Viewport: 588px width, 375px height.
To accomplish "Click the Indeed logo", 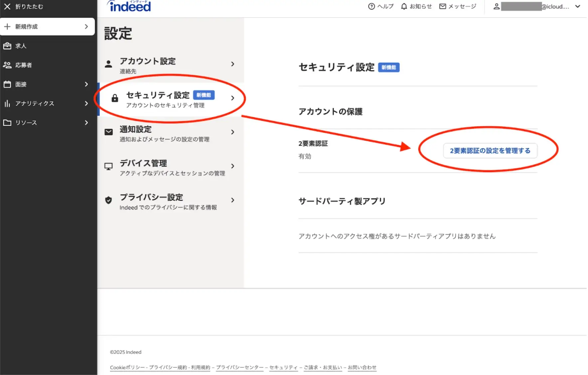I will click(129, 6).
